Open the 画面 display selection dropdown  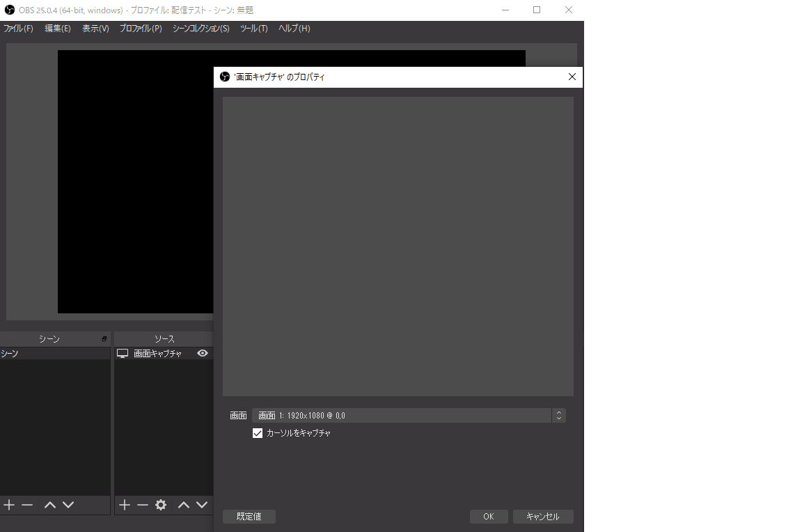pyautogui.click(x=404, y=415)
